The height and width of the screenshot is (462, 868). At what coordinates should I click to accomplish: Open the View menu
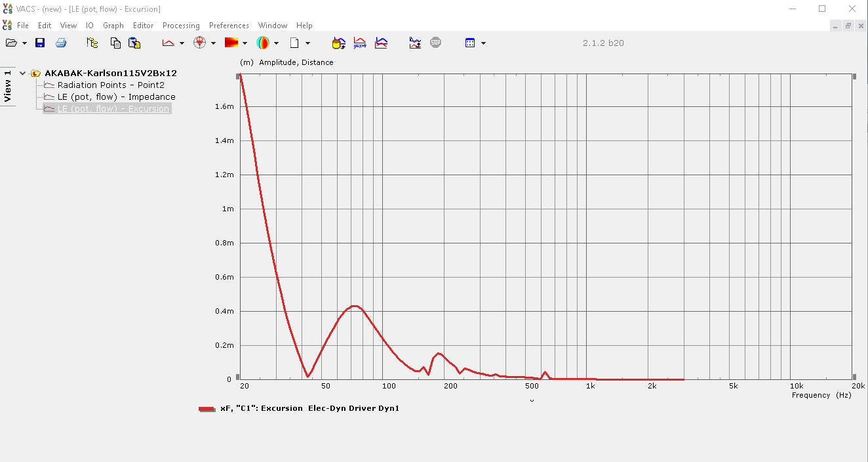[x=68, y=26]
